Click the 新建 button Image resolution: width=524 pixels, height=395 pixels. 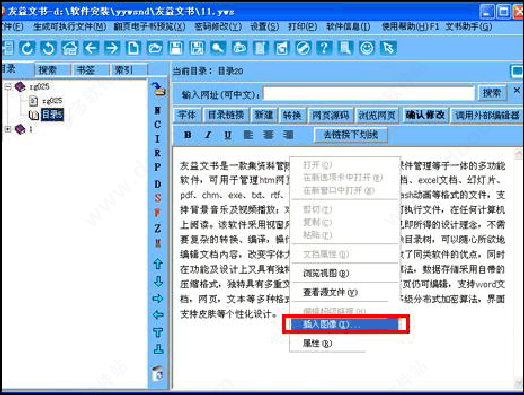(x=264, y=116)
